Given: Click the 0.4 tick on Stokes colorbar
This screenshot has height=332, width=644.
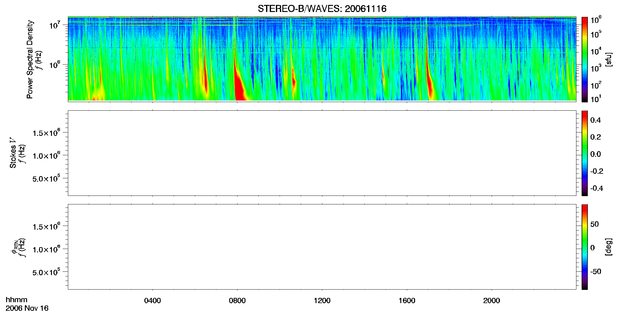Looking at the screenshot, I should (x=595, y=120).
